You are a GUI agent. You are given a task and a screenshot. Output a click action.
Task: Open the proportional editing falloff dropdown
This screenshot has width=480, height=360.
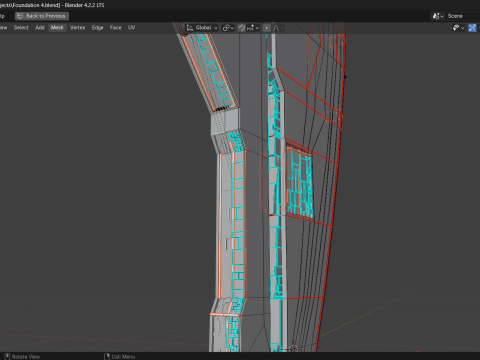278,28
